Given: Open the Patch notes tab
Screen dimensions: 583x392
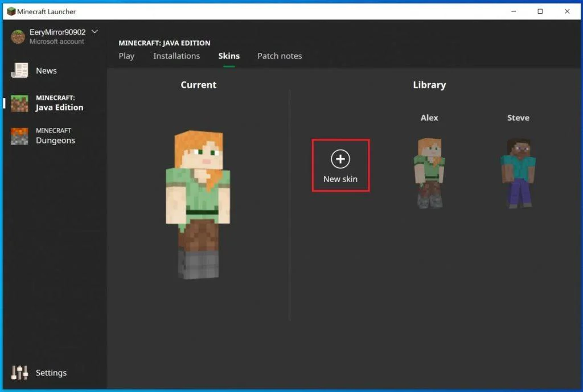Looking at the screenshot, I should point(280,56).
